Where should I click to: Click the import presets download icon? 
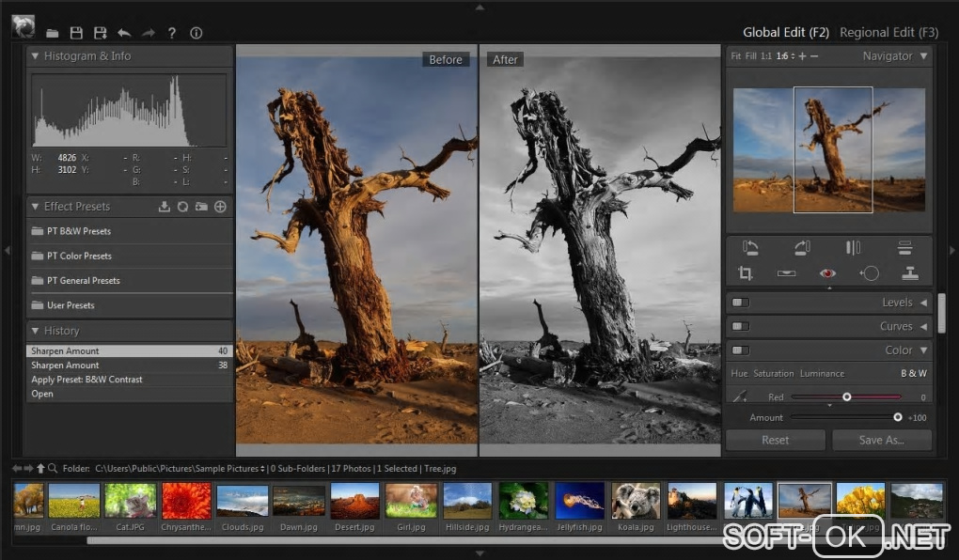coord(165,207)
